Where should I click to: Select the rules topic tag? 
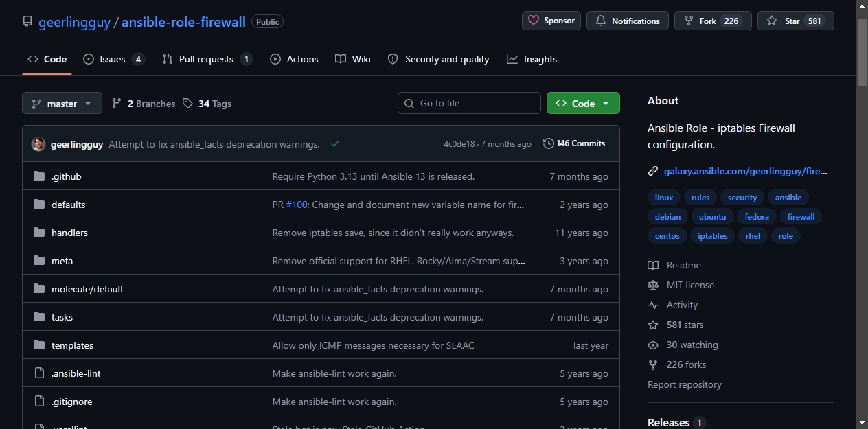pos(700,198)
